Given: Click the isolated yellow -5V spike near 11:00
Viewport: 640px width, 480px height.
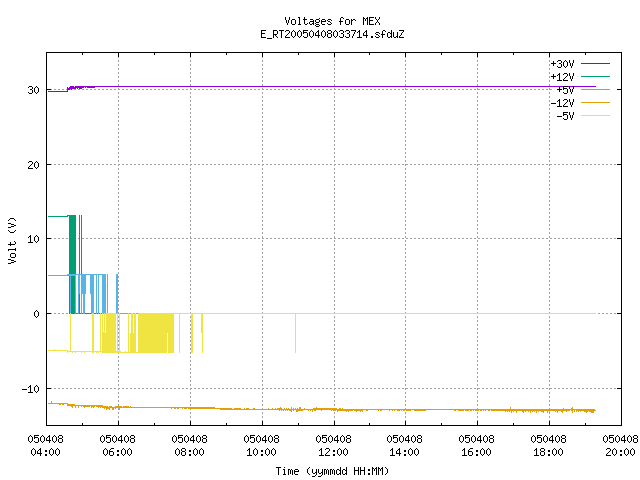Looking at the screenshot, I should click(x=295, y=333).
